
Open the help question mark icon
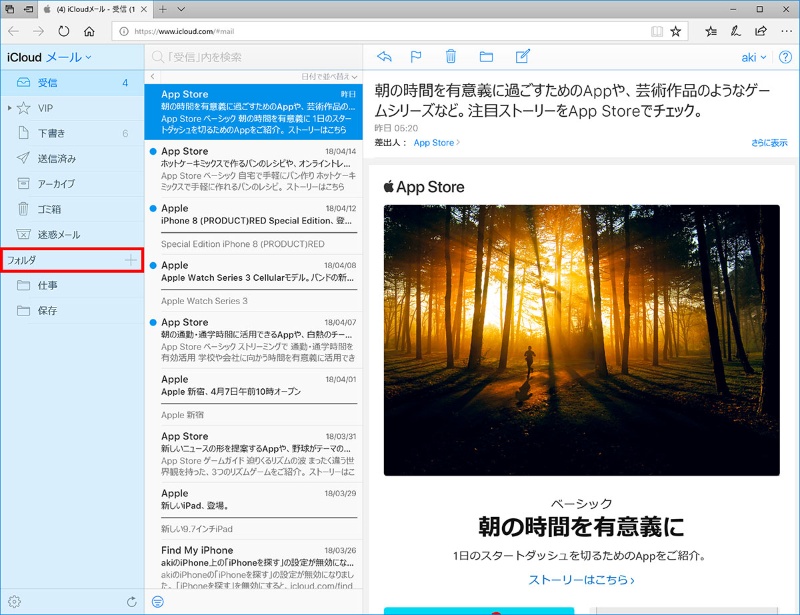pyautogui.click(x=785, y=58)
